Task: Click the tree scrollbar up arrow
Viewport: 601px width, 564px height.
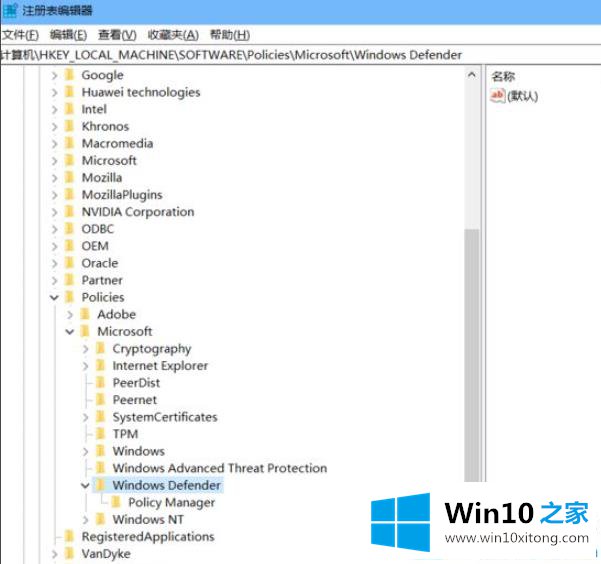Action: pyautogui.click(x=472, y=75)
